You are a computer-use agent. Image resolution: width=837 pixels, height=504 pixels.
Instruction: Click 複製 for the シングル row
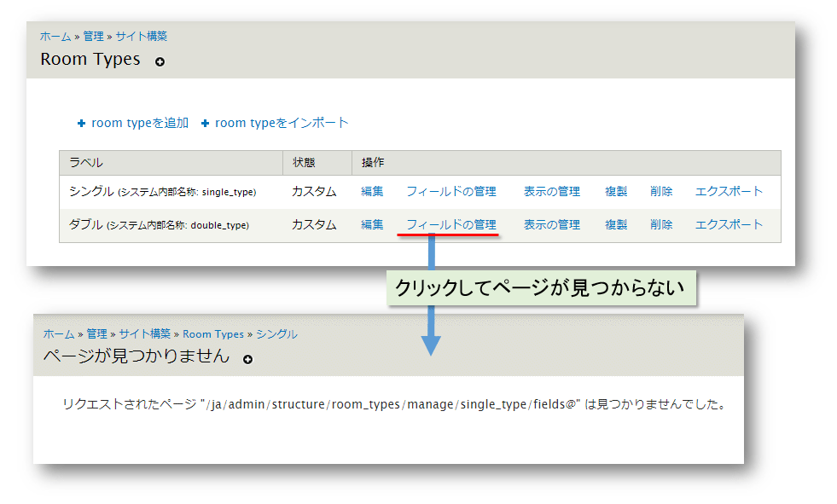pyautogui.click(x=615, y=191)
